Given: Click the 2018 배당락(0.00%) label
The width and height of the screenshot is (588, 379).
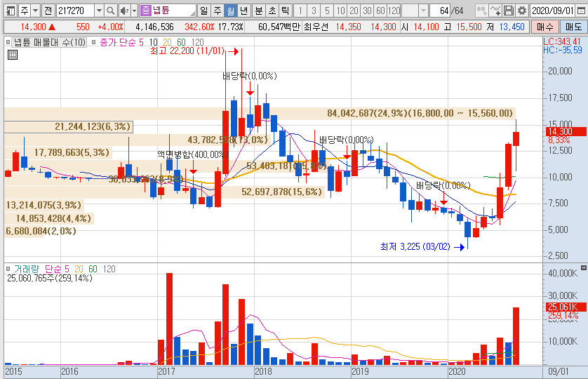Looking at the screenshot, I should tap(249, 77).
